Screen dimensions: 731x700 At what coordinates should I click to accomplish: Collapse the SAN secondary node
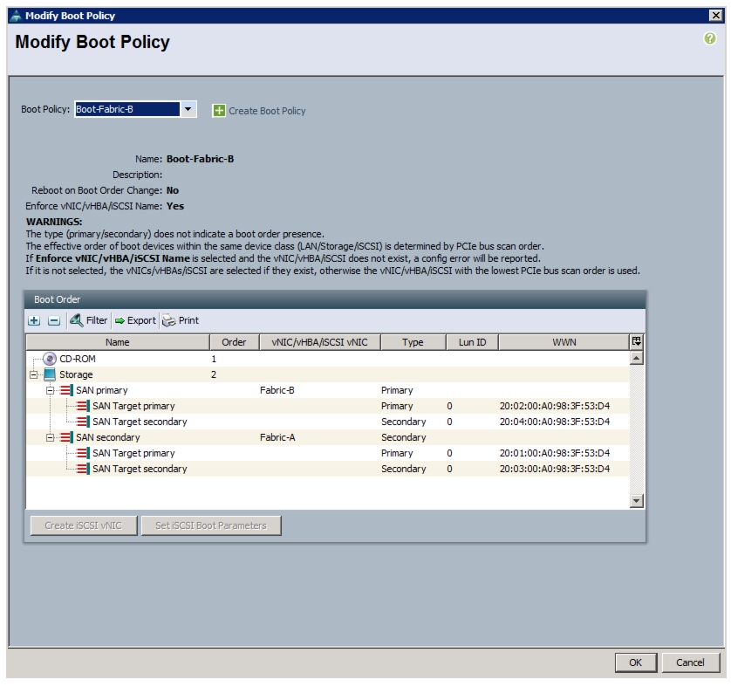point(51,437)
